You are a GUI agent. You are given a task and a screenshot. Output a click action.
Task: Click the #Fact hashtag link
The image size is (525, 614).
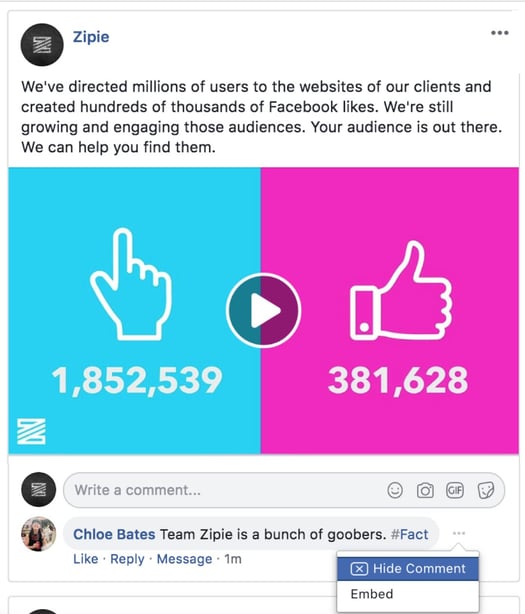point(410,534)
